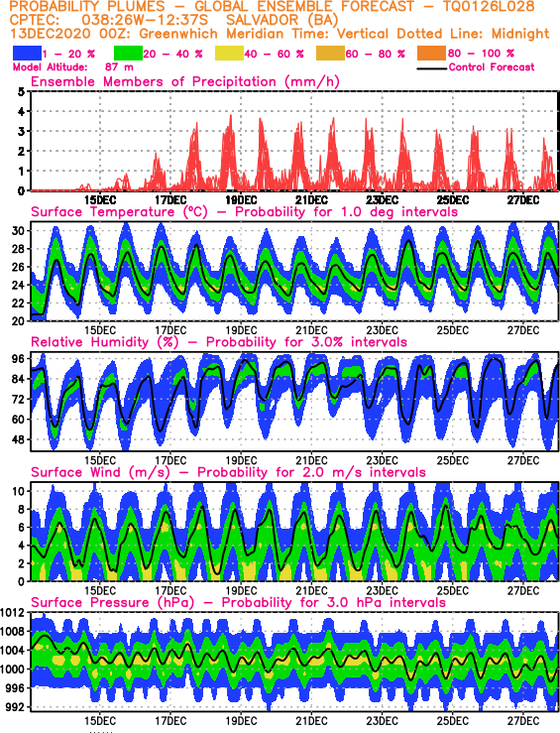Click the Model Altitude 87 m text
The width and height of the screenshot is (560, 733).
[x=73, y=67]
